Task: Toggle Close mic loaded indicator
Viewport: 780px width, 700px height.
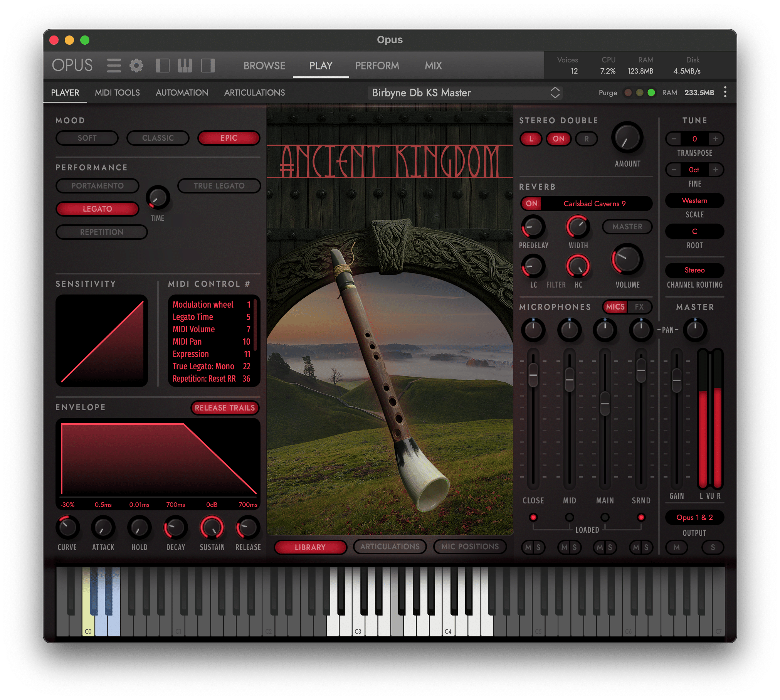Action: click(533, 517)
